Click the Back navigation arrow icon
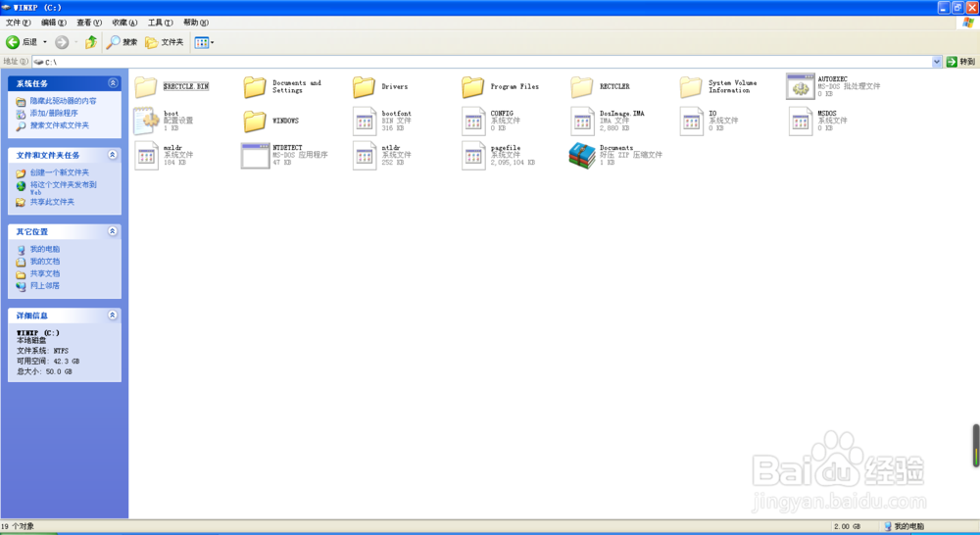The width and height of the screenshot is (980, 535). [13, 42]
